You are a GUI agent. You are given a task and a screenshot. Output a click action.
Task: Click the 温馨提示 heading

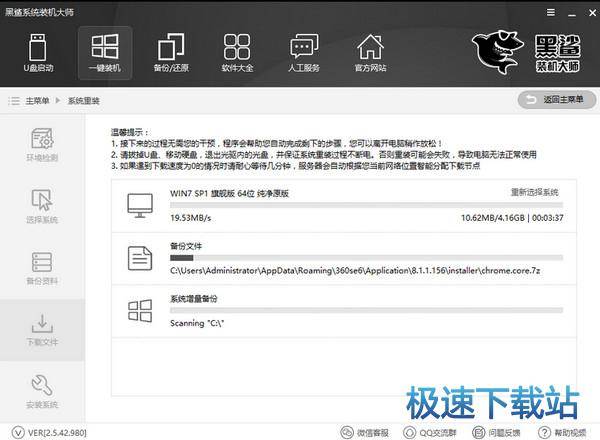(129, 132)
